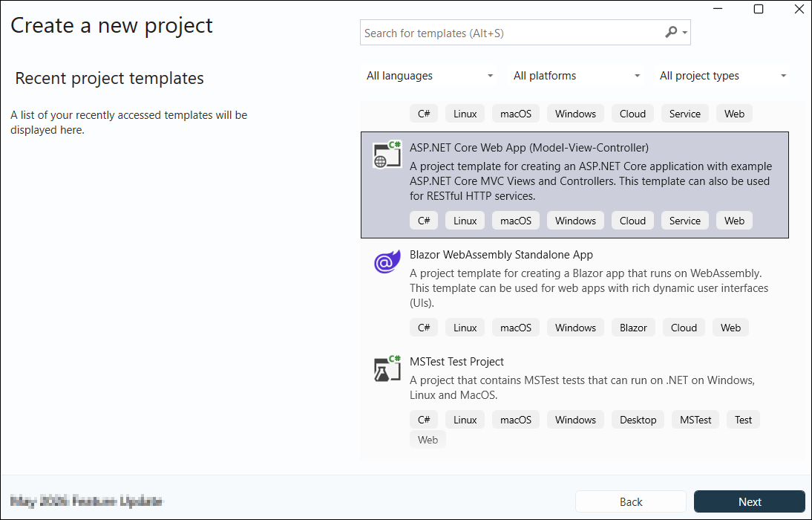Close the Create a new project dialog

pos(799,9)
